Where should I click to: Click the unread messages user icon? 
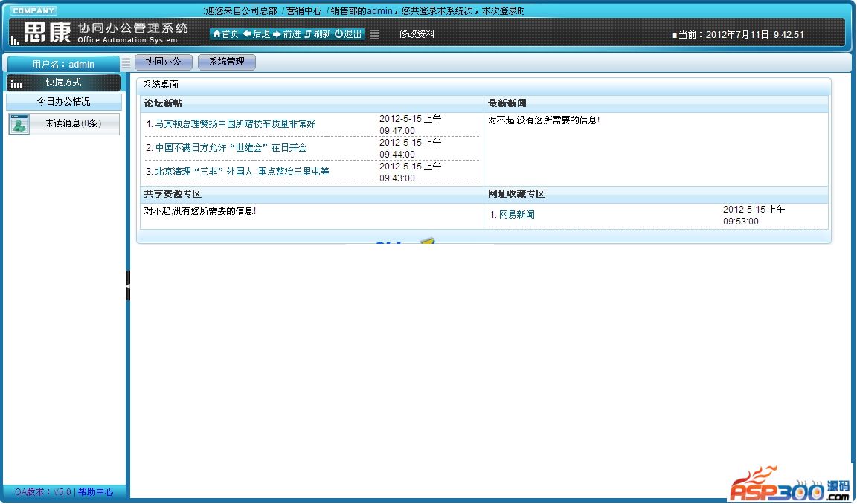pos(19,124)
